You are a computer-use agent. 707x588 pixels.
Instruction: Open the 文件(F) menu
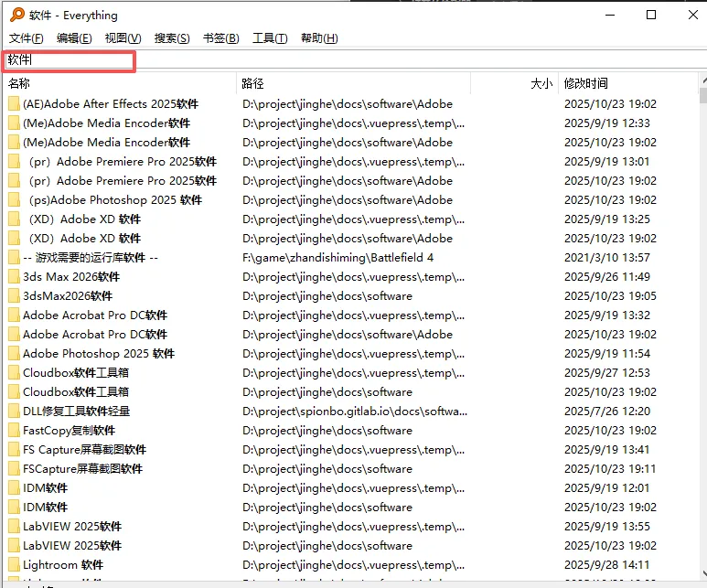(x=27, y=38)
